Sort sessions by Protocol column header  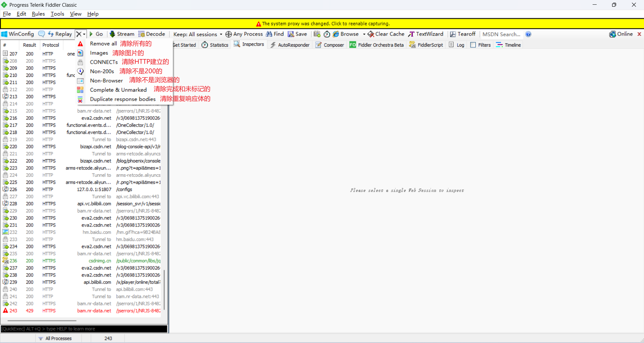(x=51, y=45)
